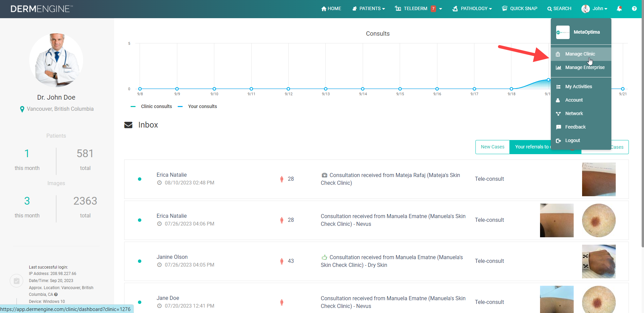The width and height of the screenshot is (644, 313).
Task: Open My Activities menu entry
Action: [x=581, y=87]
